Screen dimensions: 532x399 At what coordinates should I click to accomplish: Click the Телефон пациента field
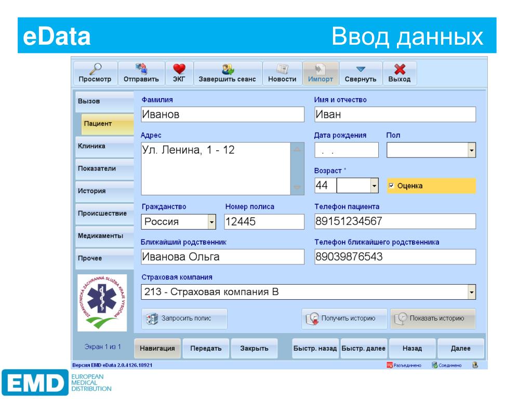pos(395,221)
